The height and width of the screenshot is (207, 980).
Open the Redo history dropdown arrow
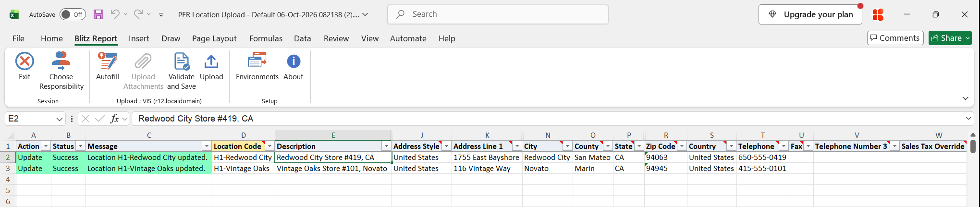[x=148, y=14]
